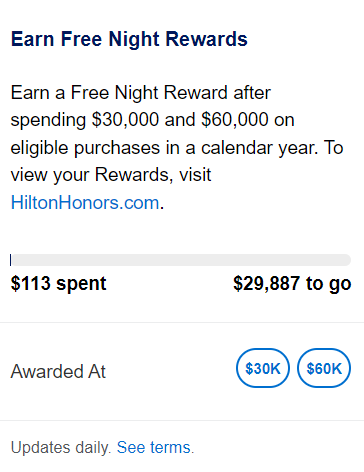Click the spending progress bar
The height and width of the screenshot is (472, 364).
point(181,260)
